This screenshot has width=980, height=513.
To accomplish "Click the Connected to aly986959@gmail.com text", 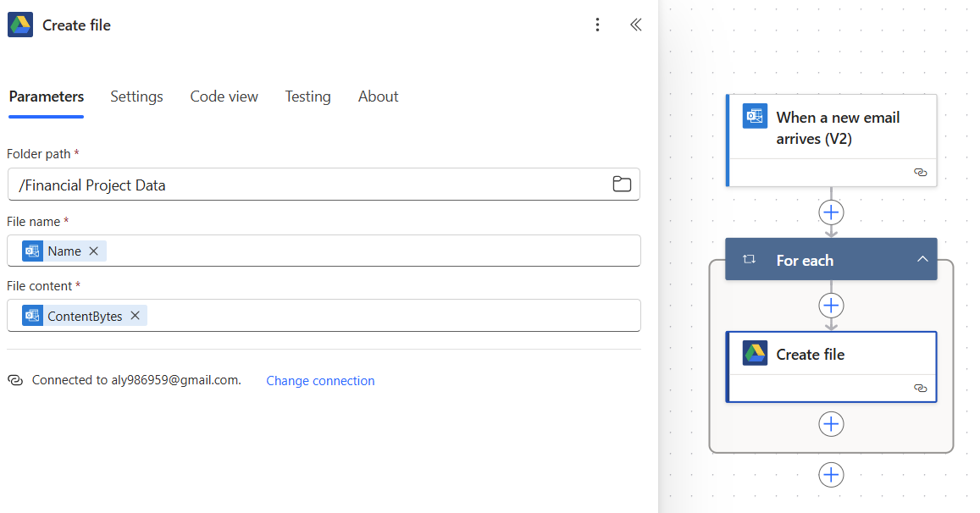I will 136,380.
